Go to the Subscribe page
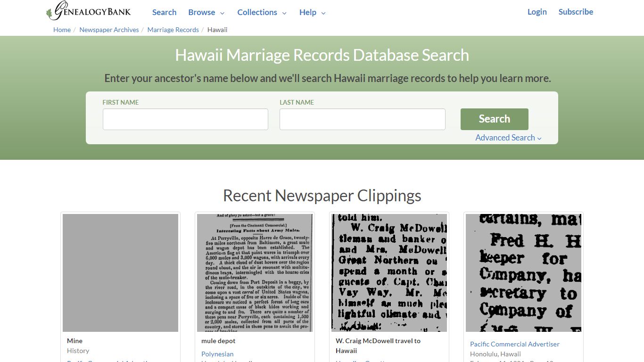The width and height of the screenshot is (644, 362). click(576, 12)
